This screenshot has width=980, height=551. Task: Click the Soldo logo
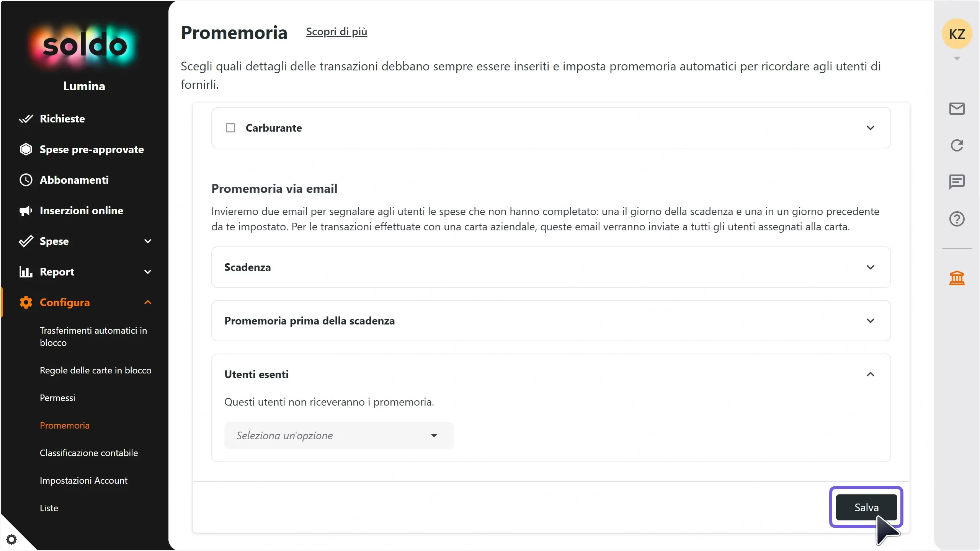pos(84,46)
